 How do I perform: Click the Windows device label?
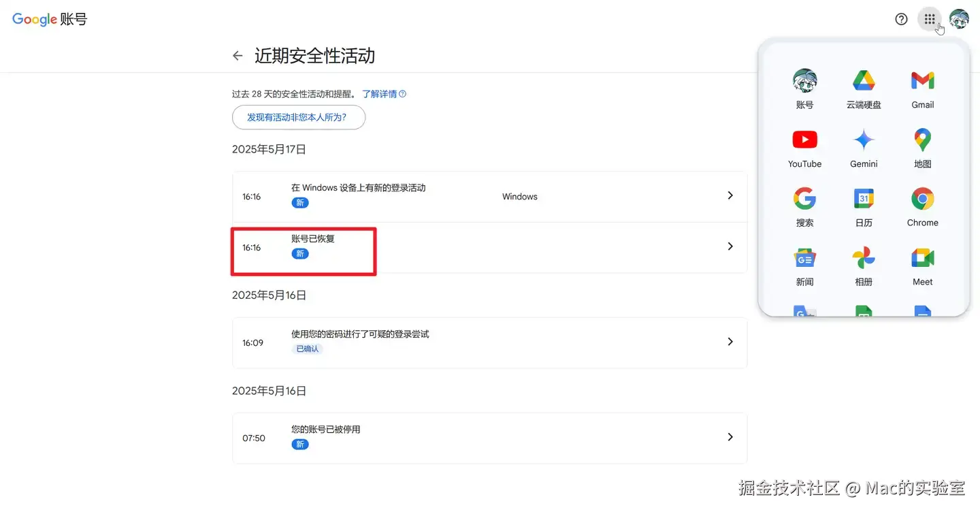[520, 197]
